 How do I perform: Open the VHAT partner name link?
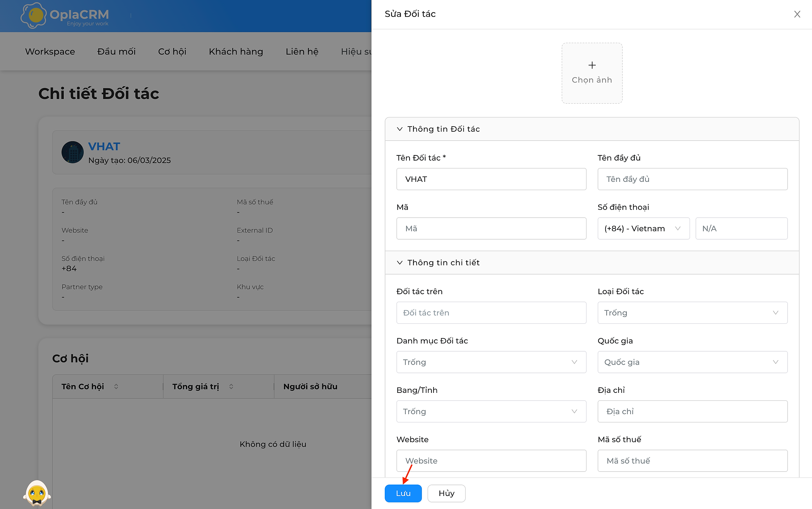pos(104,146)
